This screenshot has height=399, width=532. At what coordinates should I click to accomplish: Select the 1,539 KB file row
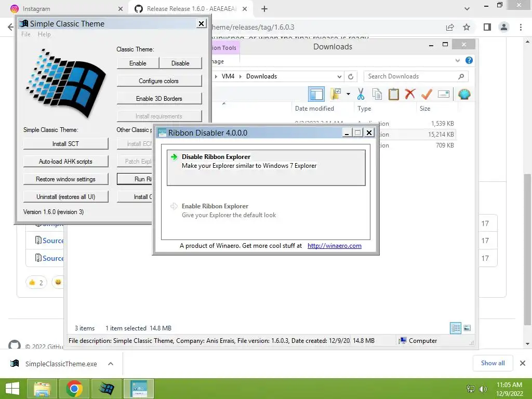point(417,124)
